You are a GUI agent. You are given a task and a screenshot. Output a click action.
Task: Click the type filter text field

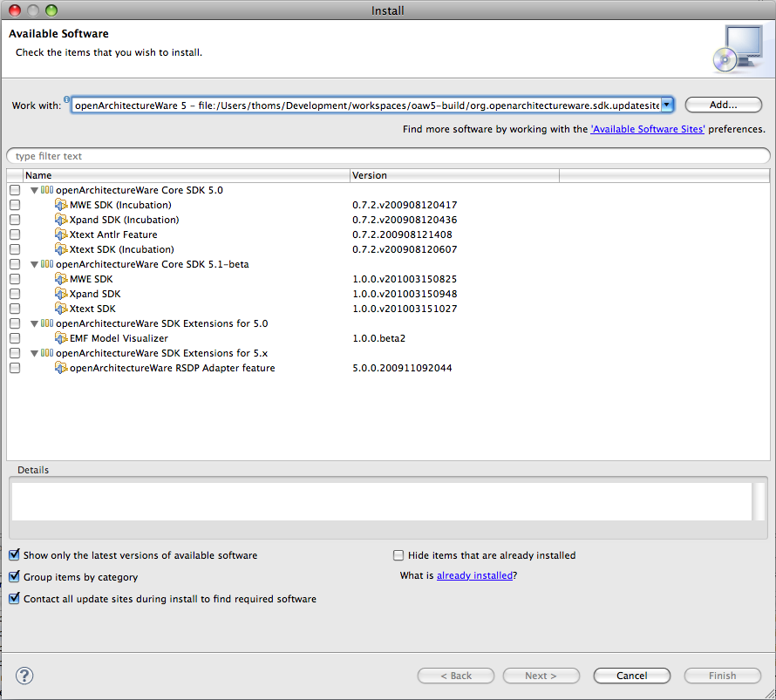pos(388,156)
